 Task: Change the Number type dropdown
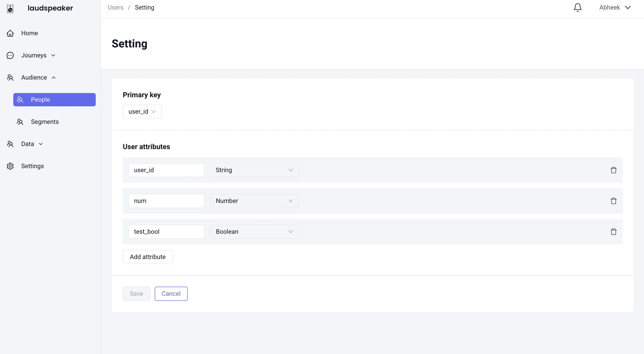(x=254, y=201)
